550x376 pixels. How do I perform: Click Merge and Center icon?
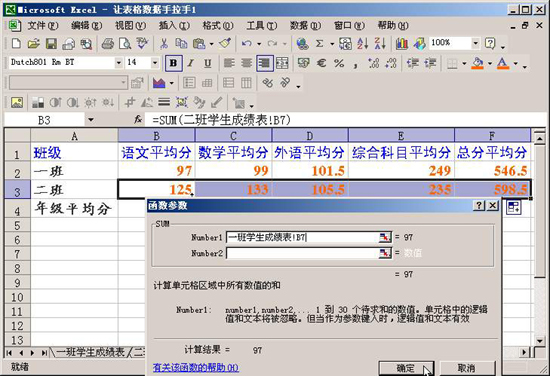(x=282, y=63)
